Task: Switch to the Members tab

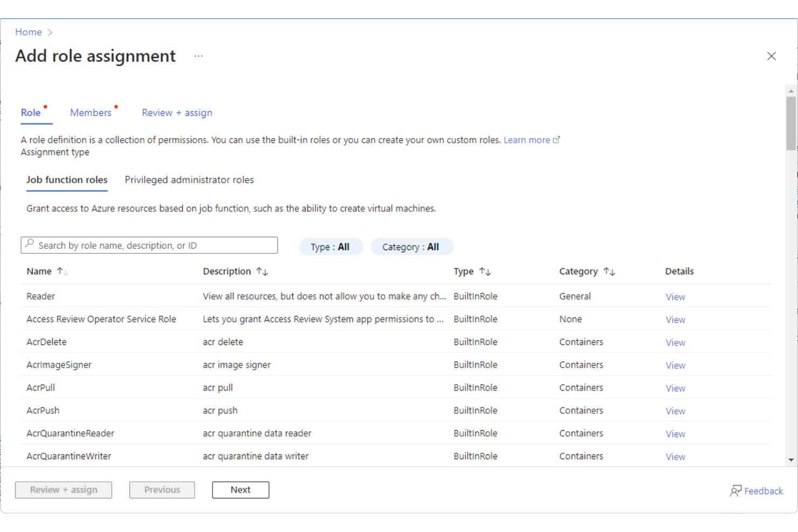Action: tap(91, 112)
